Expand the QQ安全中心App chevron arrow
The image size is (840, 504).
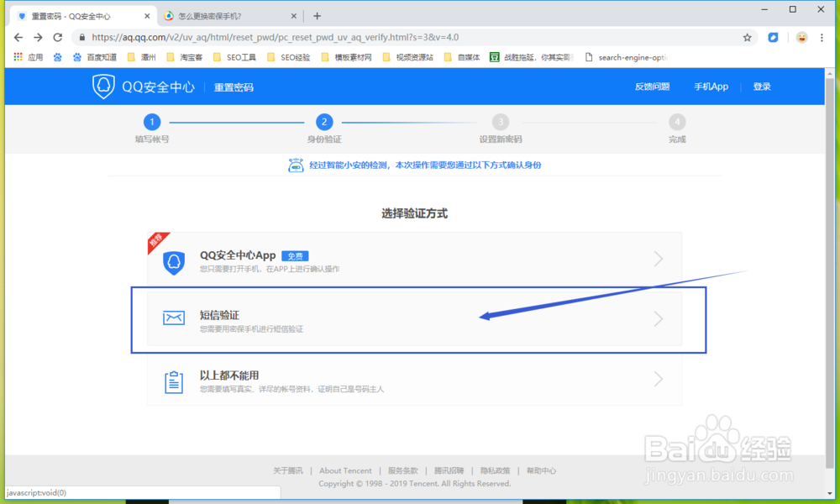point(659,260)
